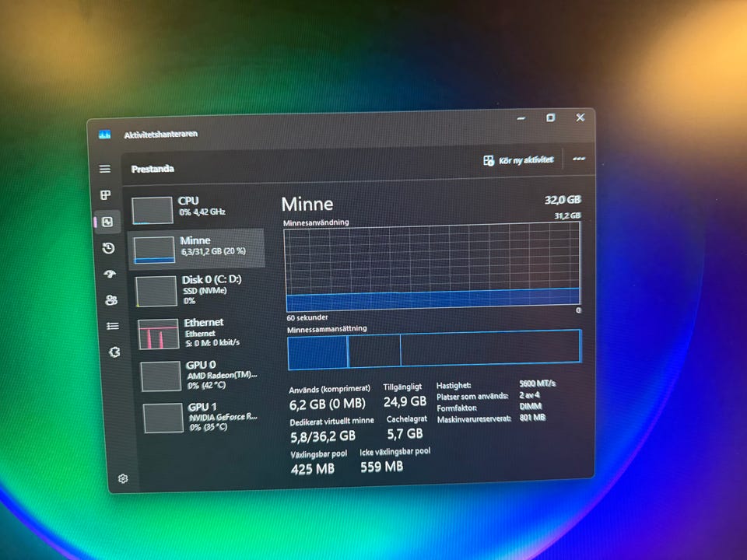Open the Details page icon
Image resolution: width=747 pixels, height=560 pixels.
[x=113, y=326]
